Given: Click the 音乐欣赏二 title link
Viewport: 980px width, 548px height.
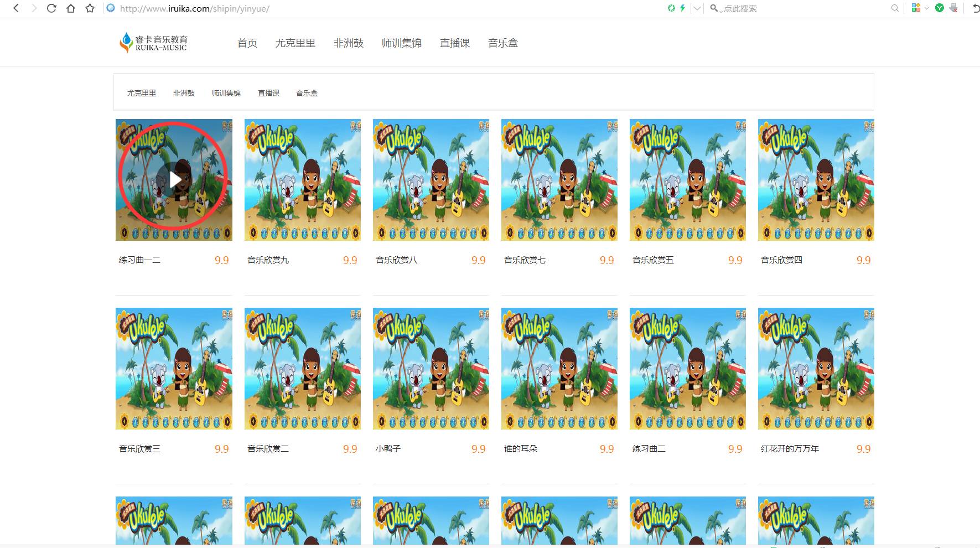Looking at the screenshot, I should coord(268,449).
